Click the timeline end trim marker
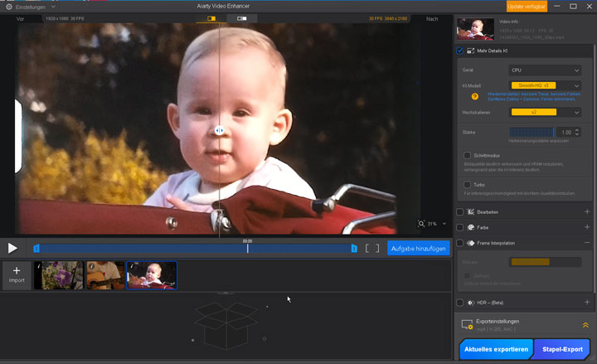 pos(354,249)
